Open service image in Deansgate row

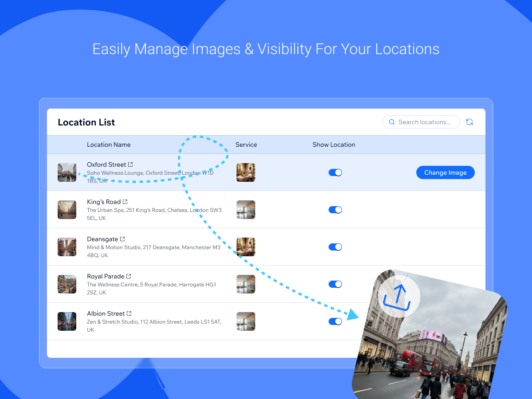click(246, 247)
